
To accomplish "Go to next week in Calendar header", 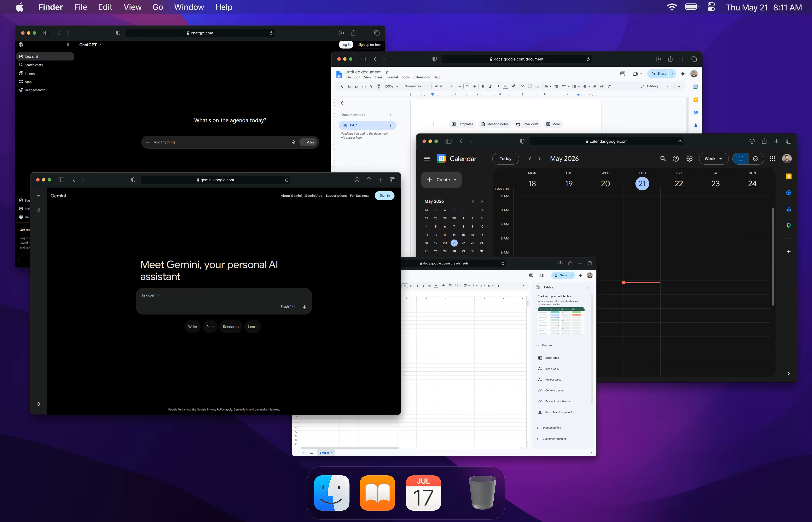I will 539,159.
